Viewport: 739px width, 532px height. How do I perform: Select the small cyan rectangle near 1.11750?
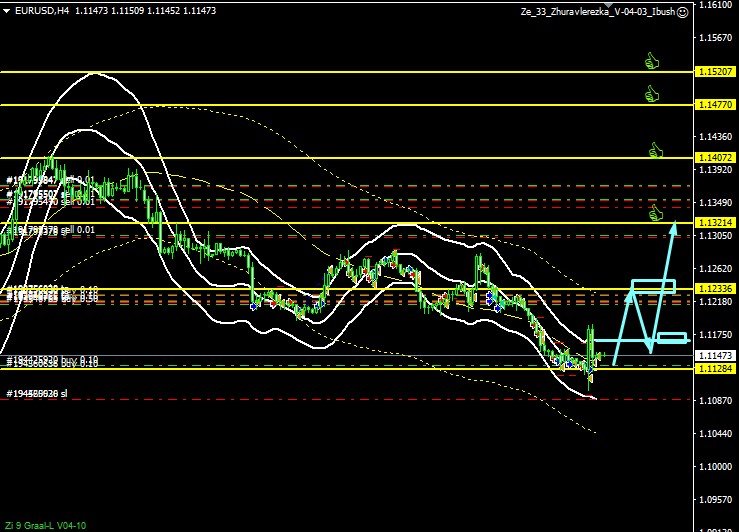click(x=671, y=337)
